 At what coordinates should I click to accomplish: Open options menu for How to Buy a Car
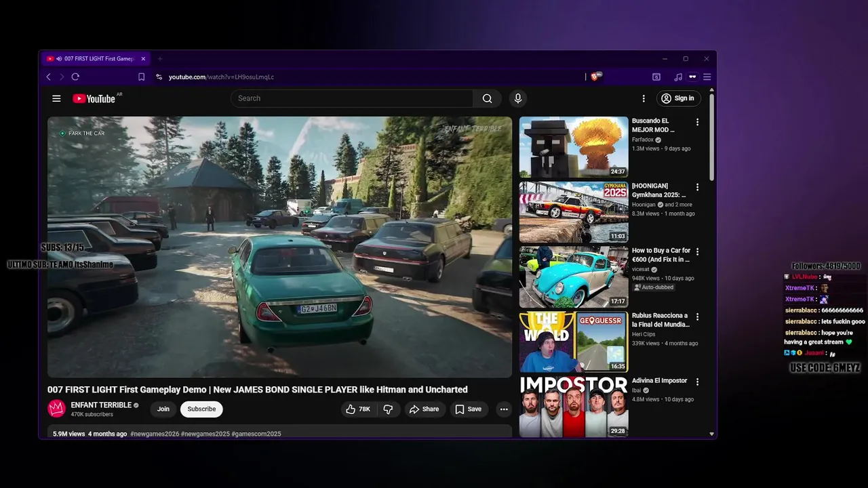pyautogui.click(x=697, y=251)
